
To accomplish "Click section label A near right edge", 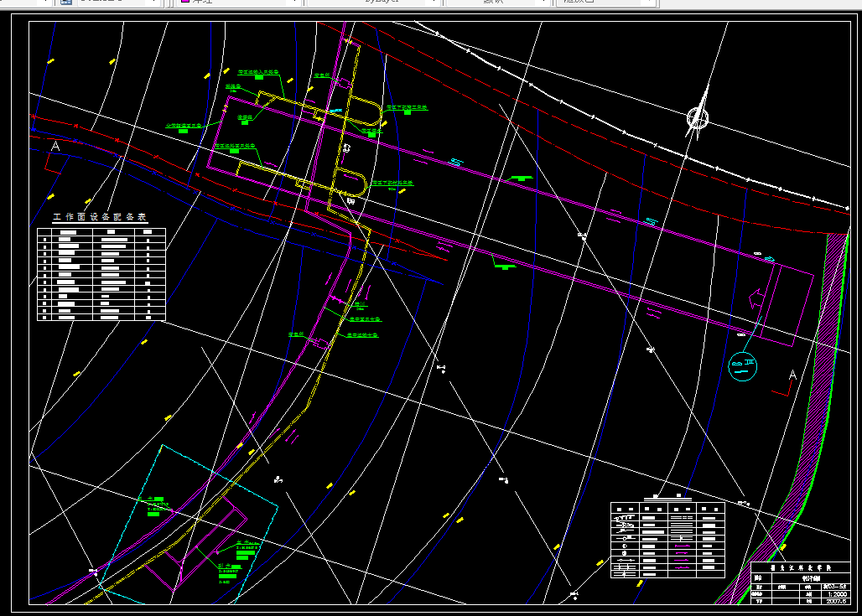I will [792, 375].
